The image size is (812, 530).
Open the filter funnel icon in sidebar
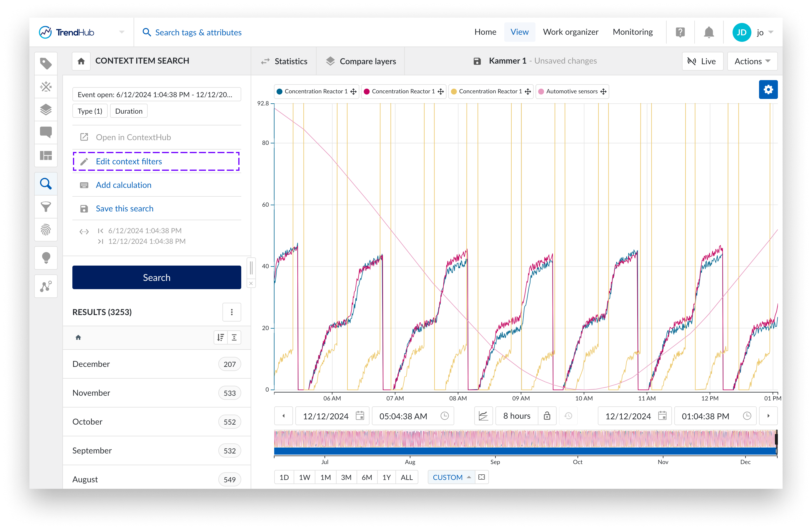click(46, 207)
